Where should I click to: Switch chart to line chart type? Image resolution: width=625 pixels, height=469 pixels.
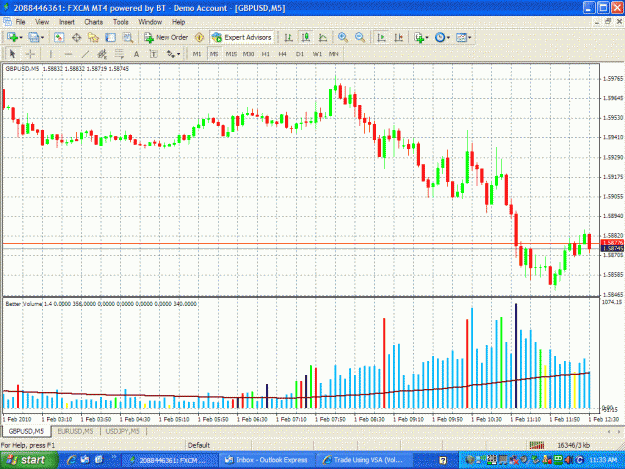[x=323, y=37]
